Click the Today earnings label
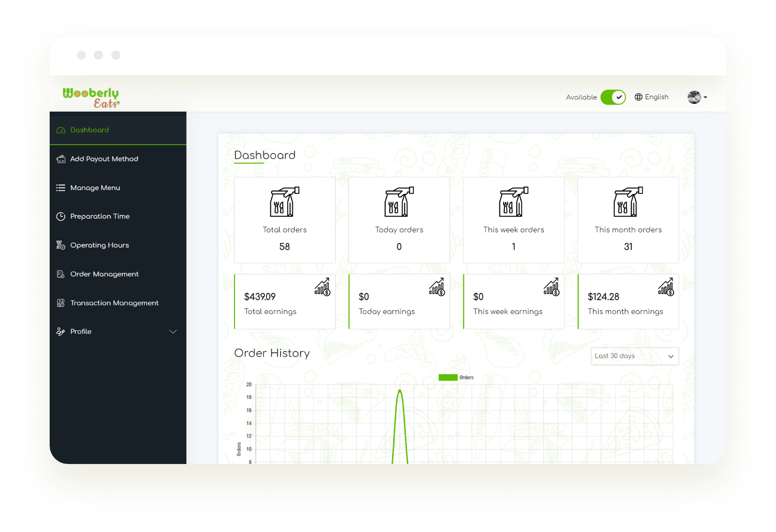The image size is (776, 532). [387, 311]
